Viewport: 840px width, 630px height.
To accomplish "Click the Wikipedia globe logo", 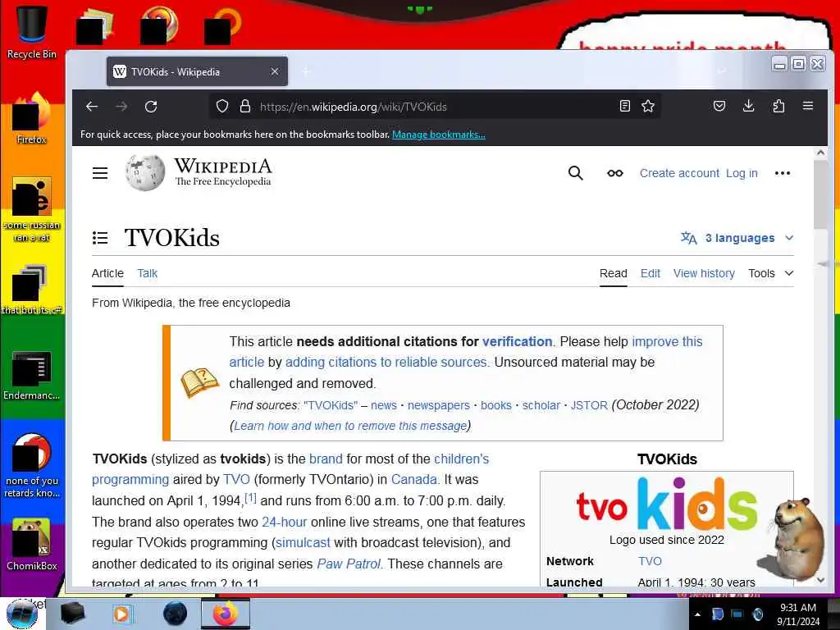I will click(x=144, y=172).
